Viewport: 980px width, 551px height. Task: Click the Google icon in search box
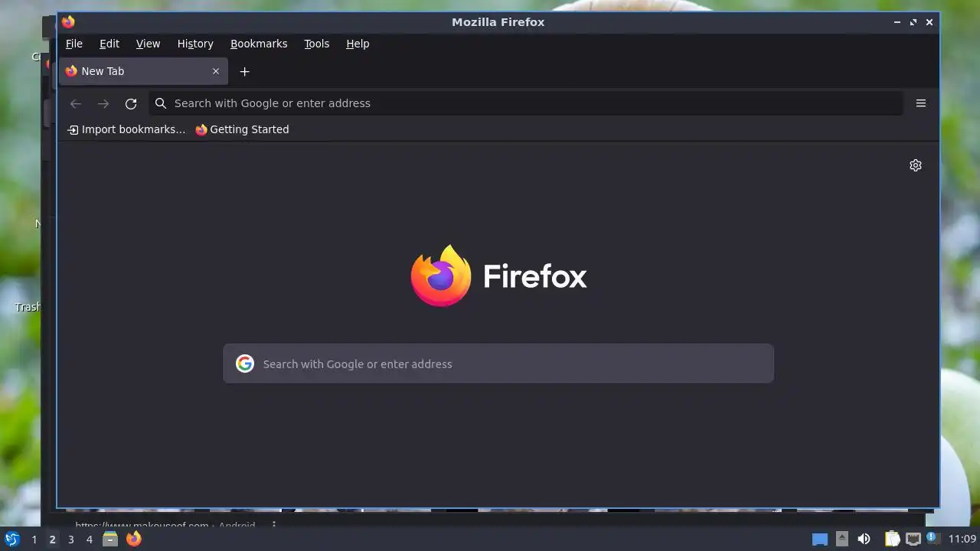pyautogui.click(x=245, y=364)
